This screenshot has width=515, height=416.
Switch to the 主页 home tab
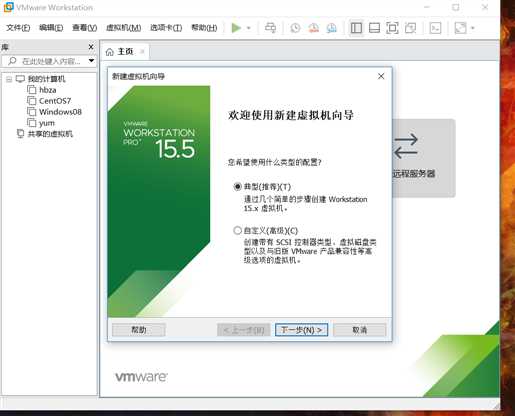coord(125,52)
